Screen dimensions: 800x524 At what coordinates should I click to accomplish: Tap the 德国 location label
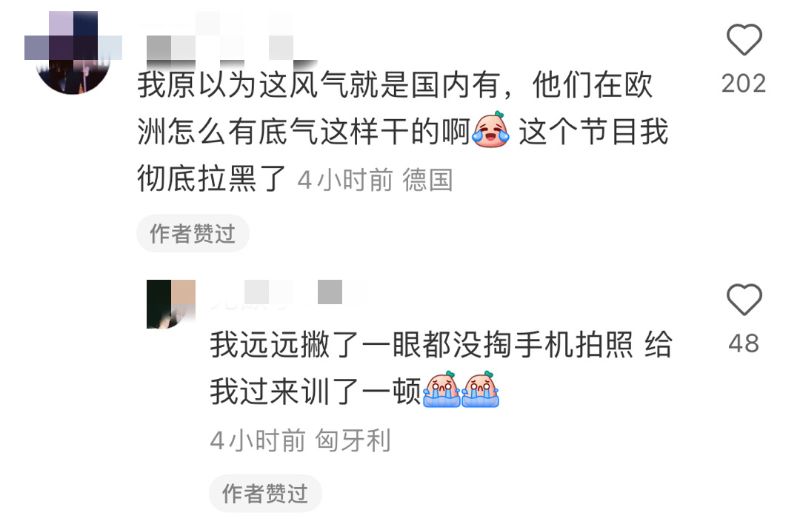(428, 180)
